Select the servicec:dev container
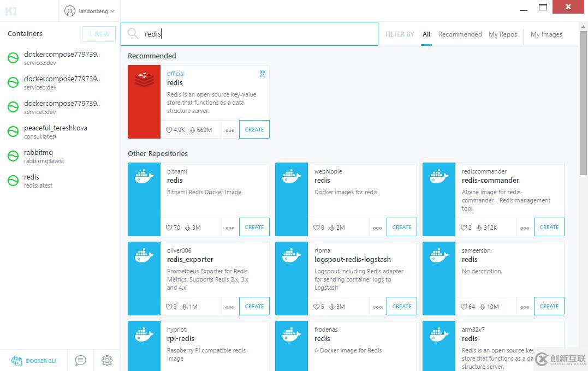588x371 pixels. tap(60, 107)
